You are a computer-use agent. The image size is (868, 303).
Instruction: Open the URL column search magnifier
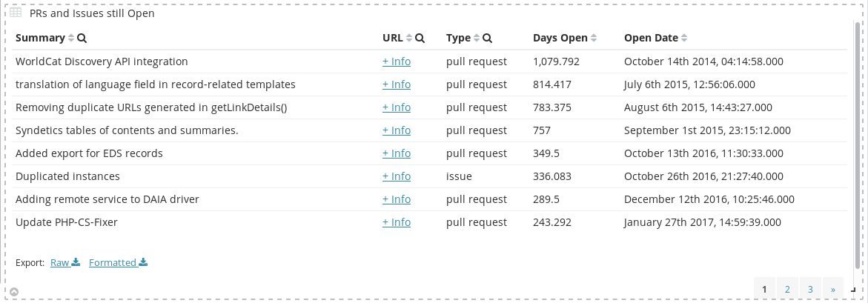[x=420, y=39]
